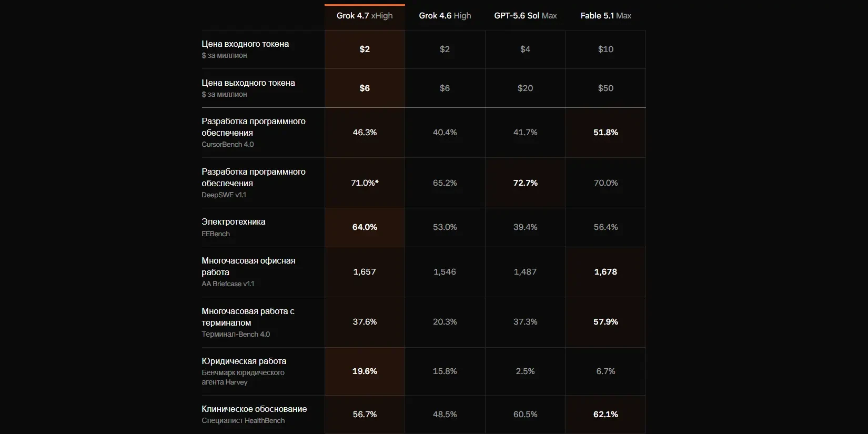Click the highlighted 51.8% CursorBench score
The image size is (868, 434).
click(605, 132)
